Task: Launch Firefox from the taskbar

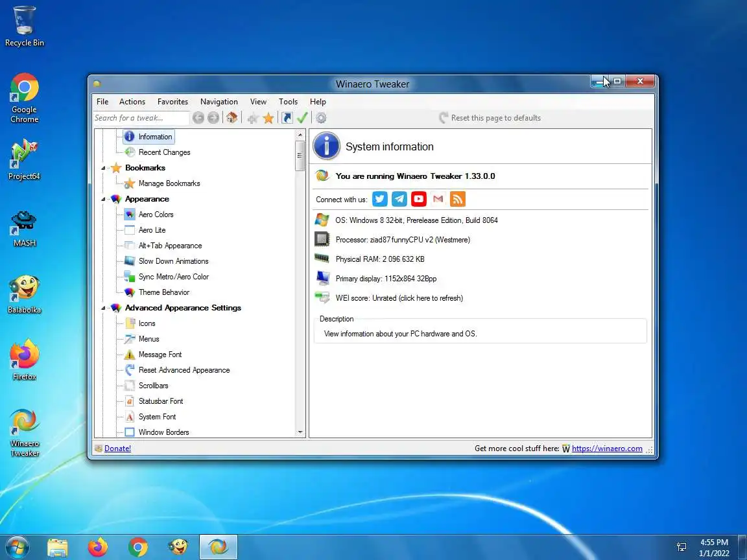Action: [98, 547]
